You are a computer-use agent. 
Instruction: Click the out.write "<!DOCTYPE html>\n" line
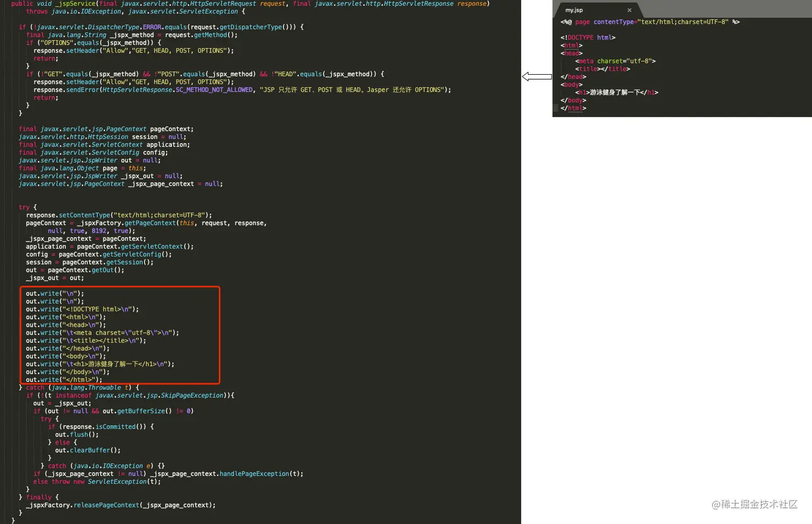pyautogui.click(x=82, y=309)
